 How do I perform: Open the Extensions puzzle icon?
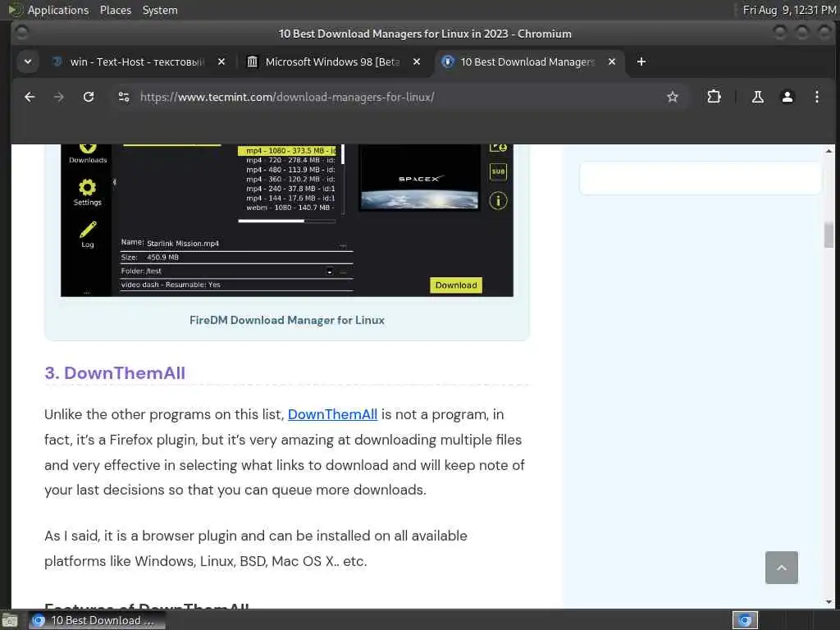[x=714, y=97]
